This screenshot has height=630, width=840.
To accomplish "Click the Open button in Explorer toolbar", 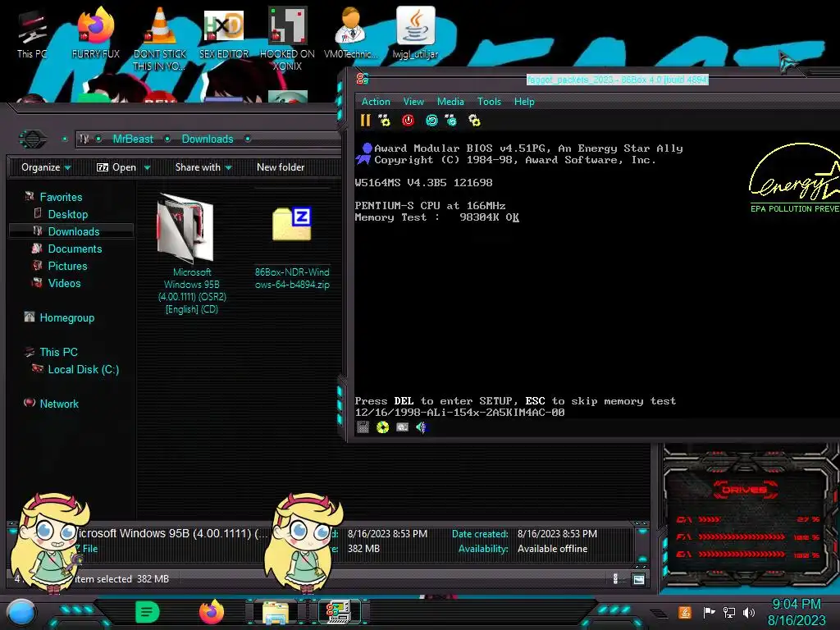I will point(116,167).
